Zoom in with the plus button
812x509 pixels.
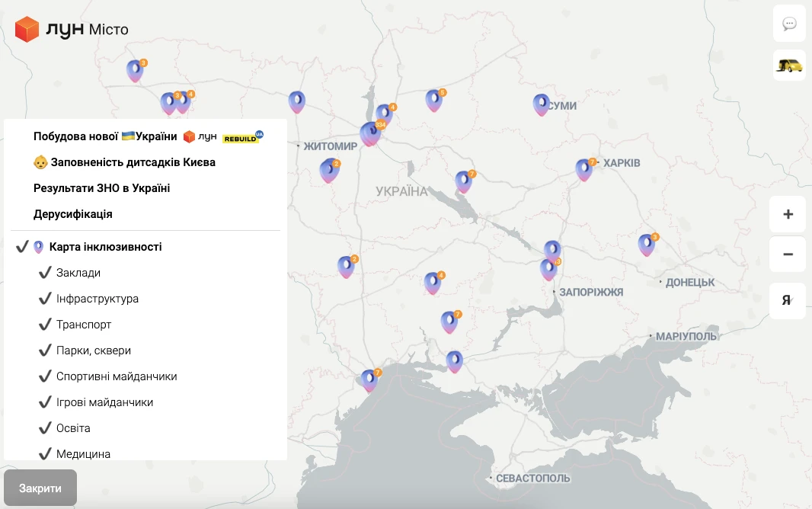click(x=788, y=214)
